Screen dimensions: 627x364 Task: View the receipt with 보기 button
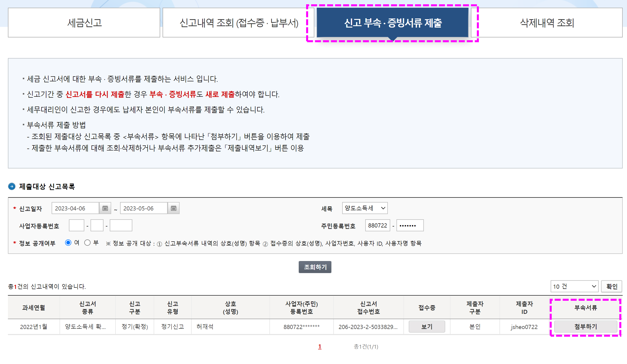[427, 326]
